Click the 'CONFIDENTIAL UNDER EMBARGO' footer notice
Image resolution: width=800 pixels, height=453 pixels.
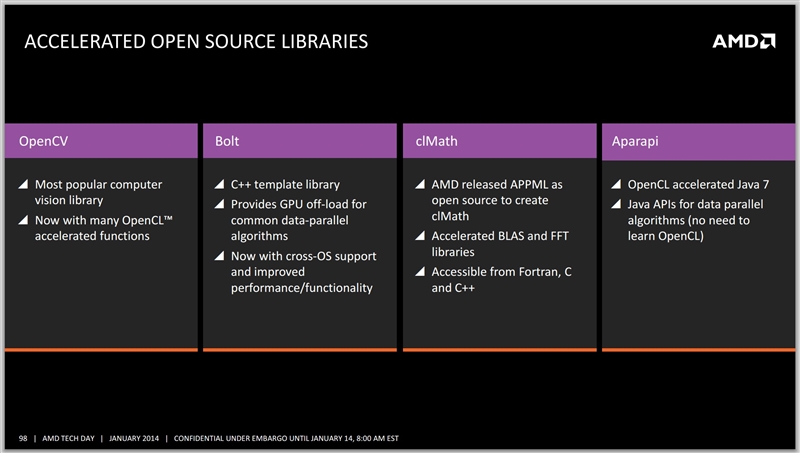[x=286, y=438]
